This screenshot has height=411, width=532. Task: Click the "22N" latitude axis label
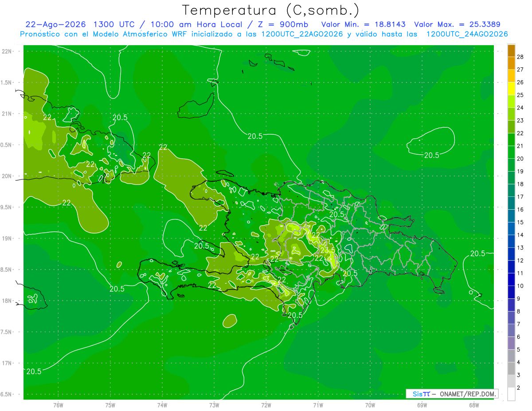(x=7, y=51)
